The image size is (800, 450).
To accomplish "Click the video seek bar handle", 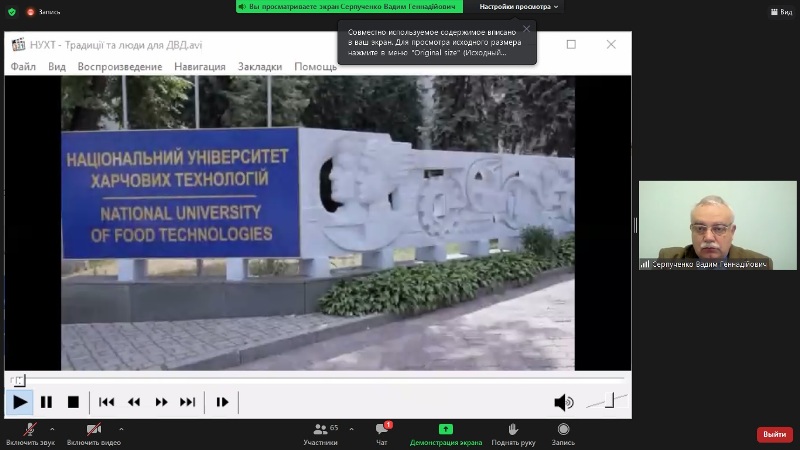I will (18, 380).
